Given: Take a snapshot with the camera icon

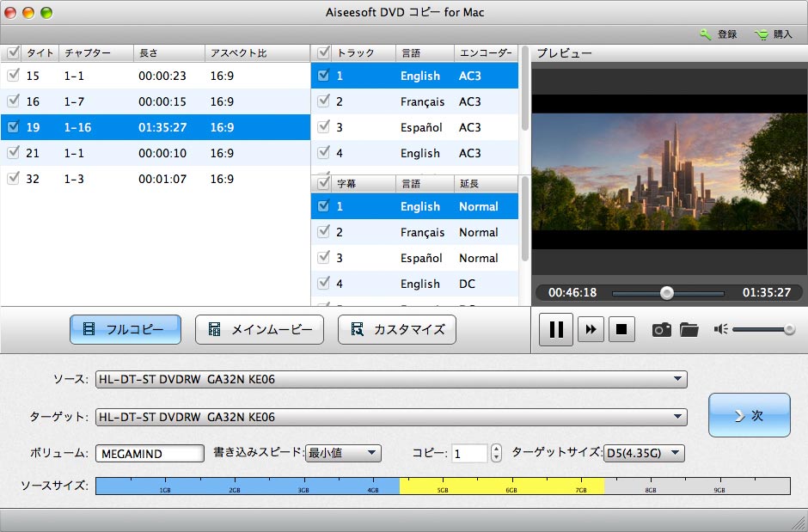Looking at the screenshot, I should tap(661, 329).
